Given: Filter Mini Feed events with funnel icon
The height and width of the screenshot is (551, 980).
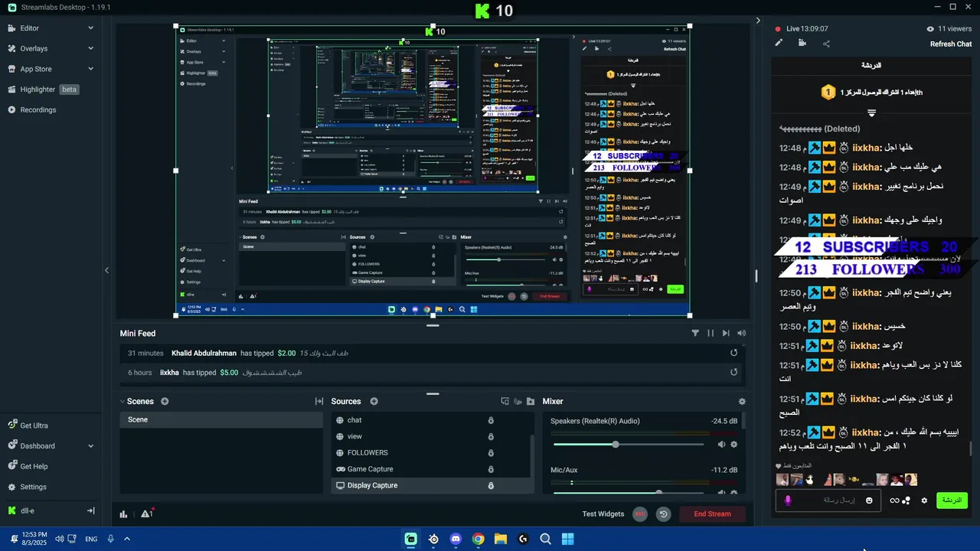Looking at the screenshot, I should coord(695,334).
